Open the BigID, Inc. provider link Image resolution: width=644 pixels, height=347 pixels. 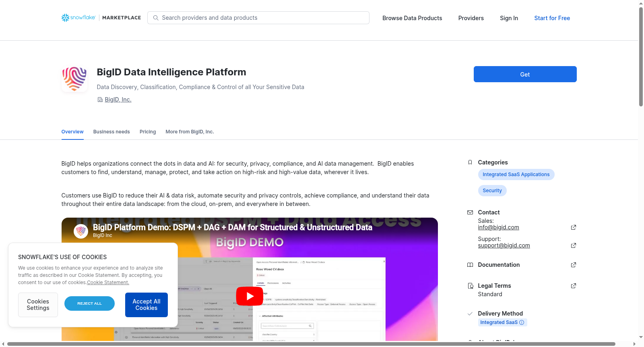(118, 100)
